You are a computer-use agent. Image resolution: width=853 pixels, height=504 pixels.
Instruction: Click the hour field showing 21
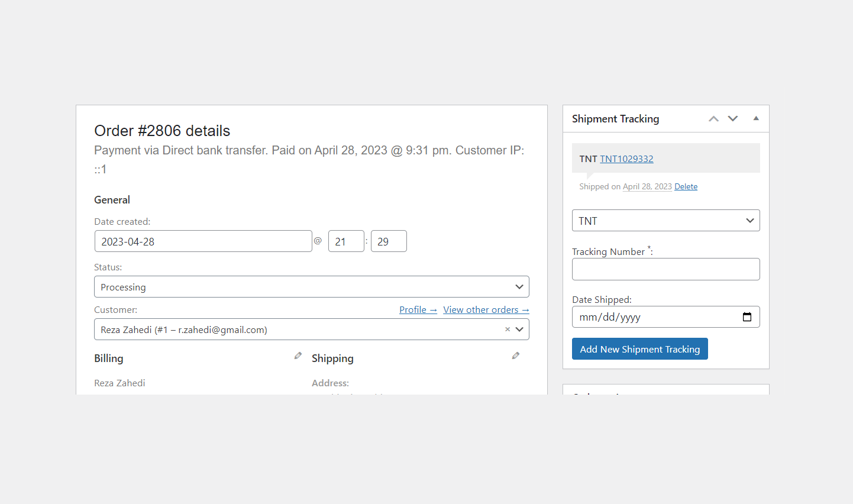tap(346, 241)
